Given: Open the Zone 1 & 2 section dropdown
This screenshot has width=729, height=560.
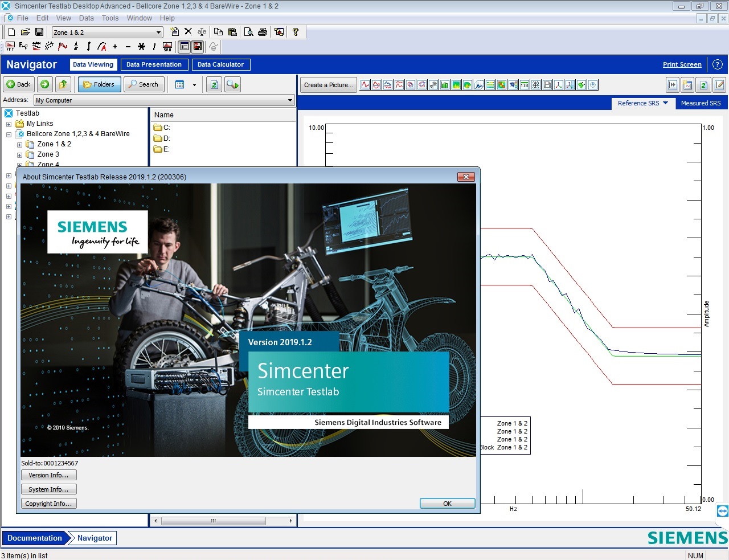Looking at the screenshot, I should click(x=158, y=32).
